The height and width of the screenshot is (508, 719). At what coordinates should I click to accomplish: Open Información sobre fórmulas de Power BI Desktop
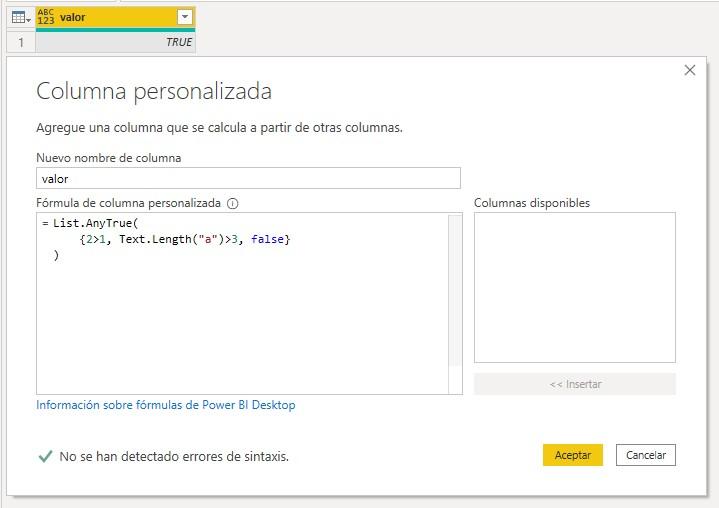click(166, 405)
